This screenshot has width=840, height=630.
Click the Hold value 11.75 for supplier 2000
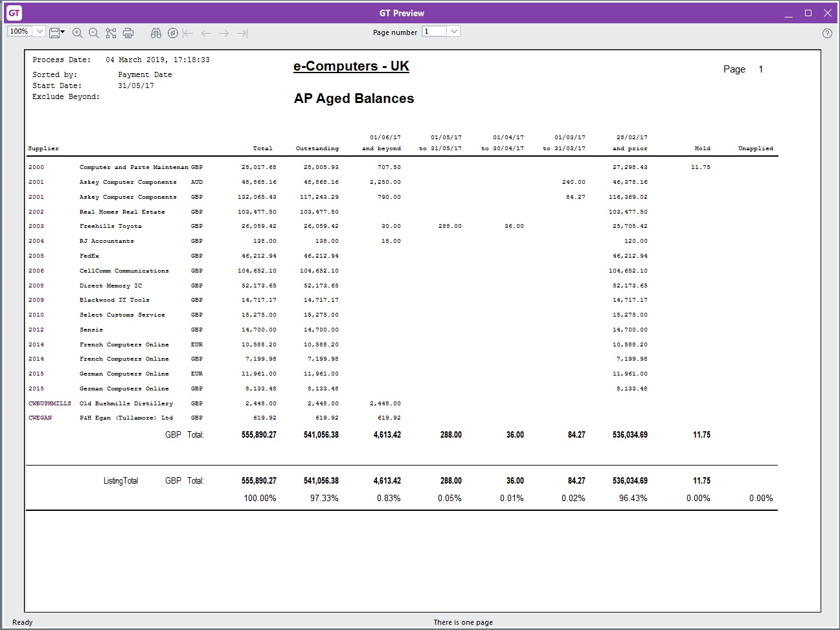pyautogui.click(x=701, y=167)
